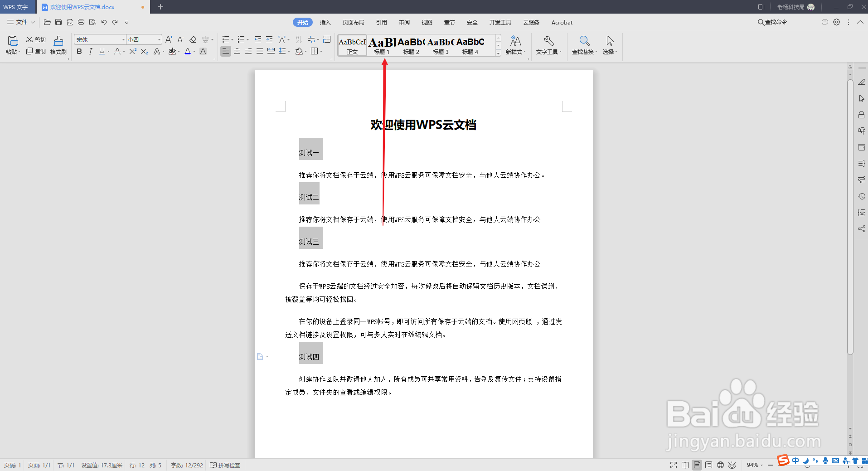
Task: Expand the styles gallery more arrow
Action: (x=498, y=53)
